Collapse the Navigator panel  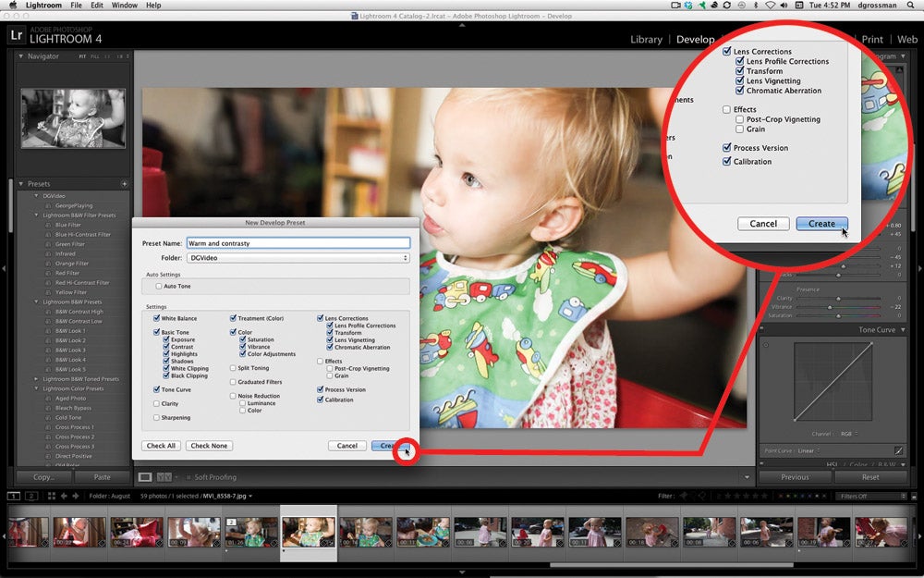21,56
